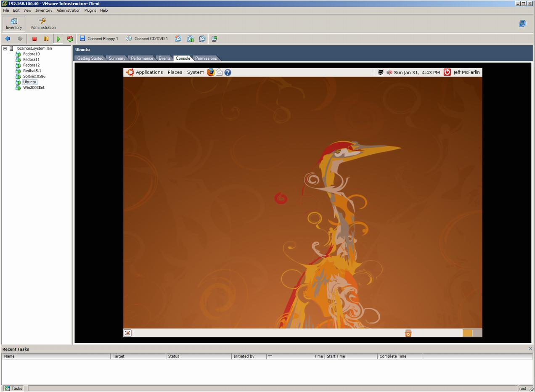
Task: Open the Edit menu
Action: [16, 10]
